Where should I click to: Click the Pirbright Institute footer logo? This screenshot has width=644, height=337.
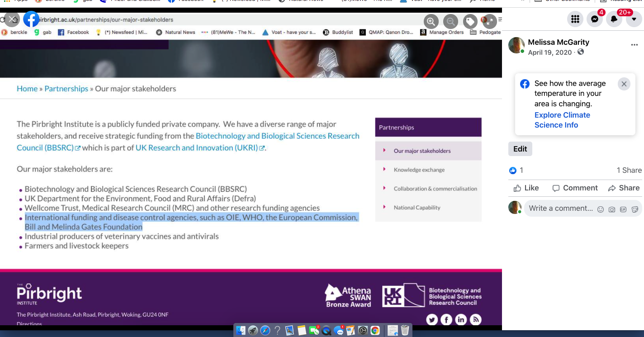pos(49,294)
